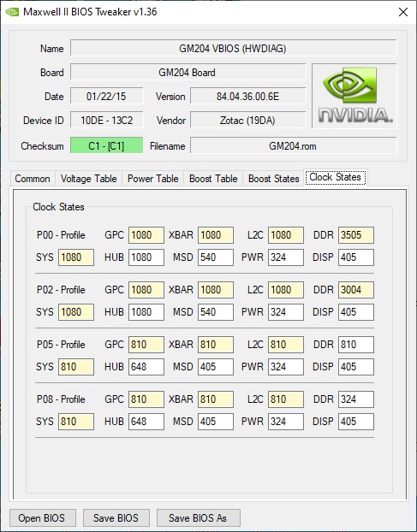Click the green Checksum C1 field
Image resolution: width=417 pixels, height=532 pixels.
coord(106,145)
